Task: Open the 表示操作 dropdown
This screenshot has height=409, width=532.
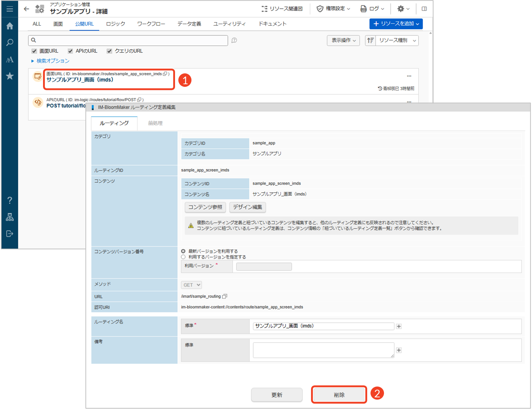Action: click(x=343, y=40)
